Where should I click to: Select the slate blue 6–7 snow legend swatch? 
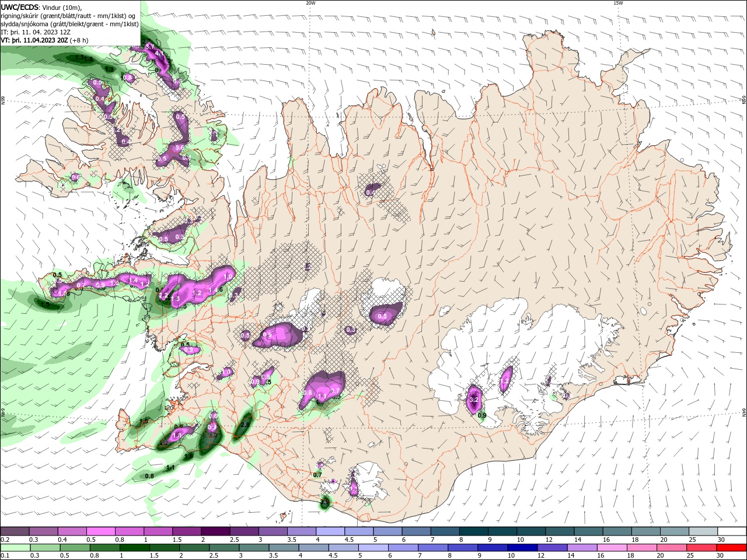pyautogui.click(x=417, y=531)
